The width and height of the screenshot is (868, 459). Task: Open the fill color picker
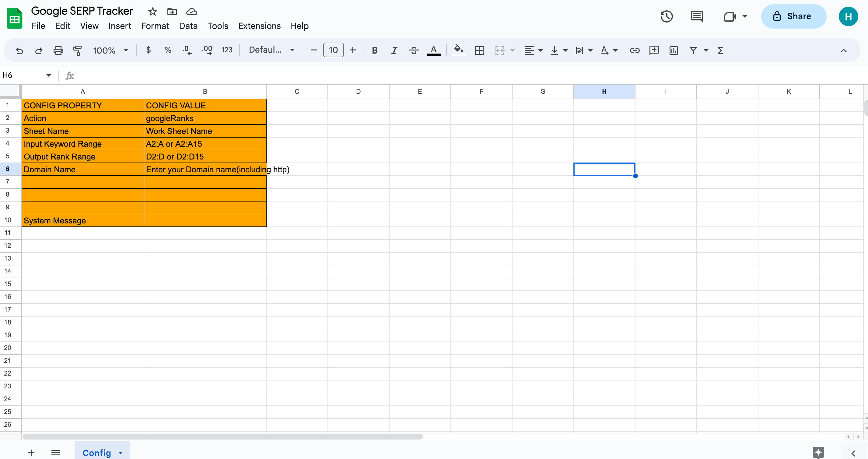tap(459, 50)
